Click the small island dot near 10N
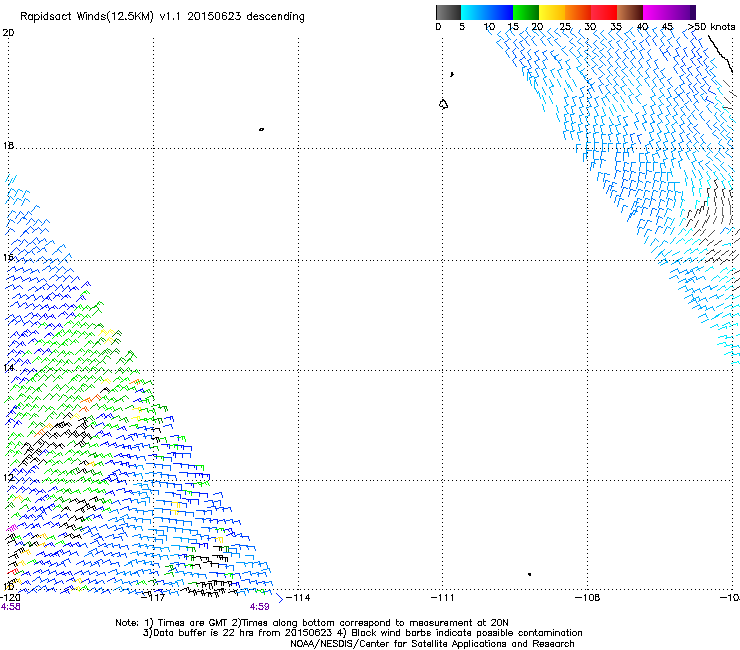 [530, 574]
